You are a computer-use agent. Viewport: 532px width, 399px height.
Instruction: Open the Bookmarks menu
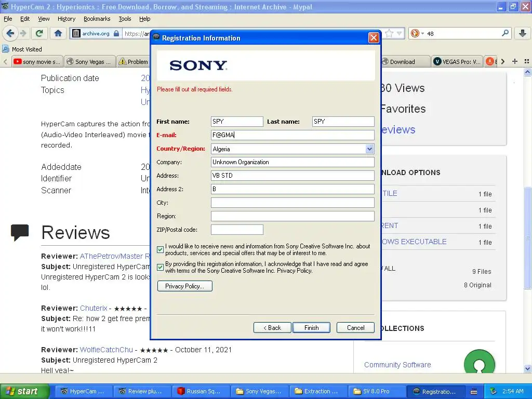97,19
